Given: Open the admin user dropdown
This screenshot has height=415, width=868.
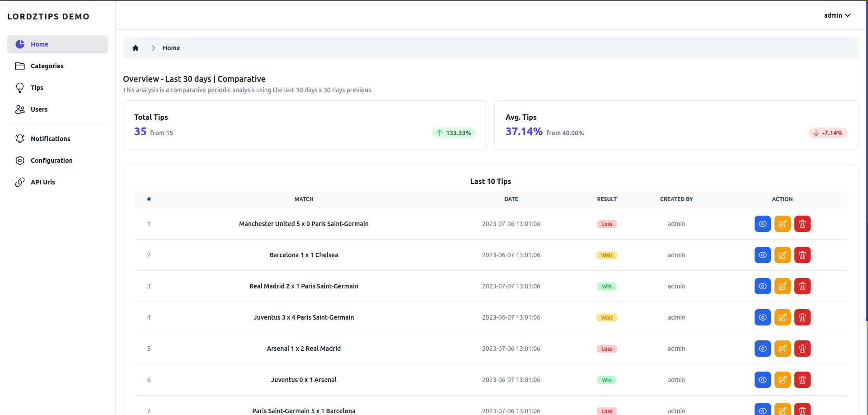Looking at the screenshot, I should [837, 15].
